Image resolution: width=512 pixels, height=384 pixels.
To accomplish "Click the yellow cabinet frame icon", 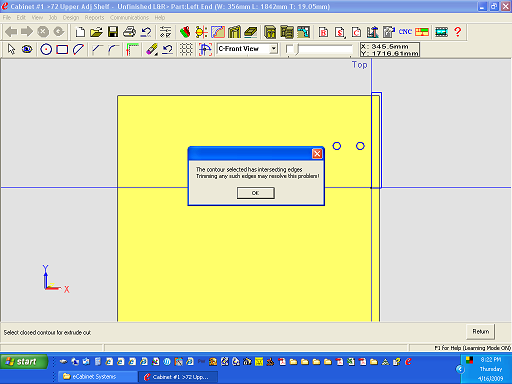I will [234, 32].
